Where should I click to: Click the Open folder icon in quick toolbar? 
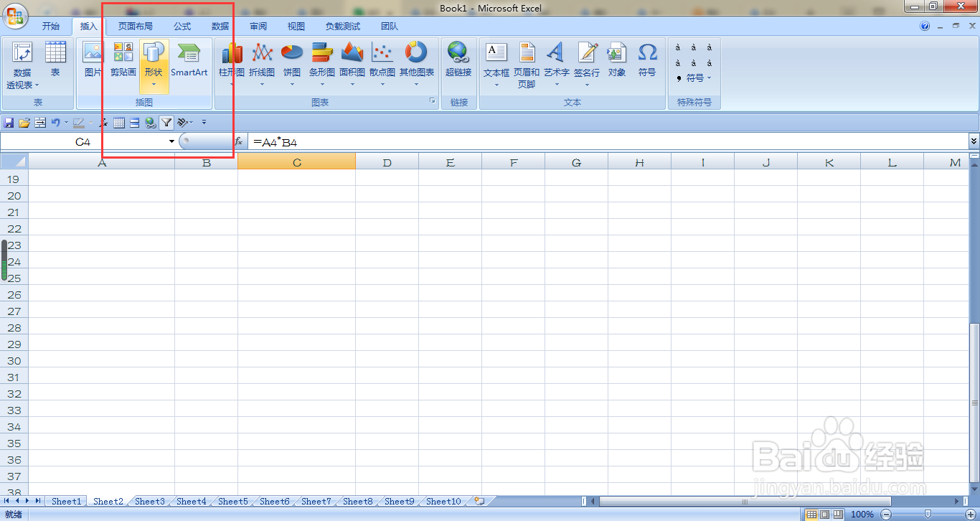click(24, 123)
